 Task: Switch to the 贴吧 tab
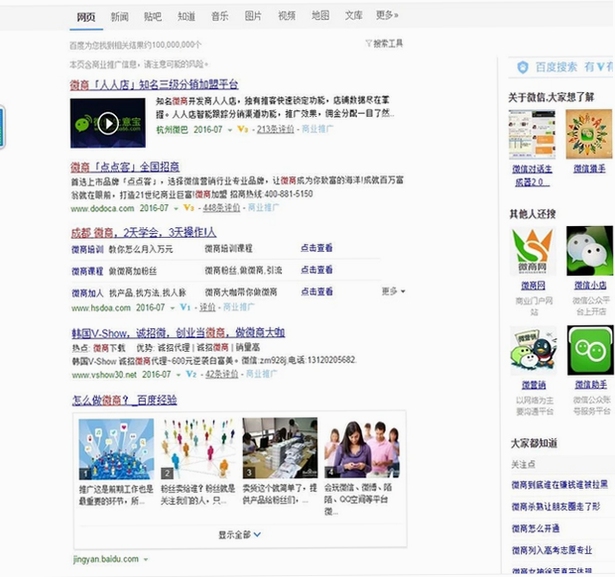tap(153, 16)
